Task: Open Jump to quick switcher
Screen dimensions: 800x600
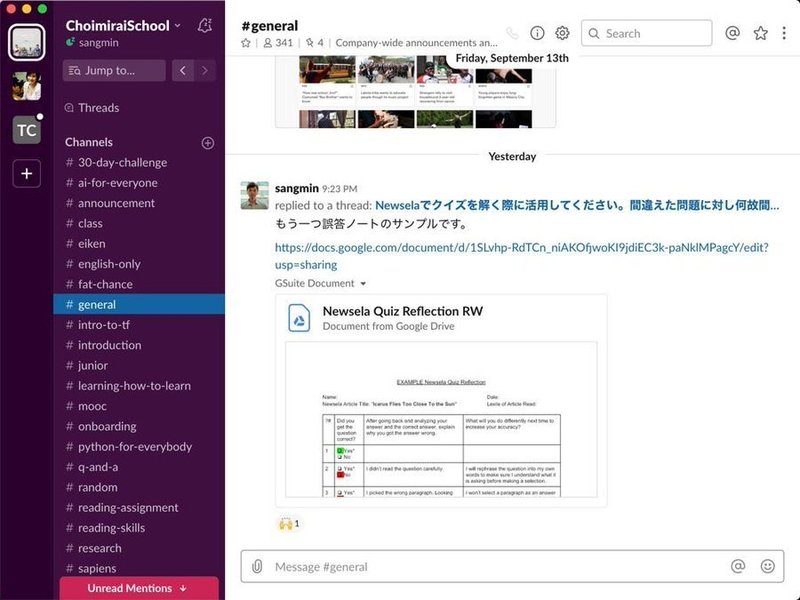Action: click(x=114, y=70)
